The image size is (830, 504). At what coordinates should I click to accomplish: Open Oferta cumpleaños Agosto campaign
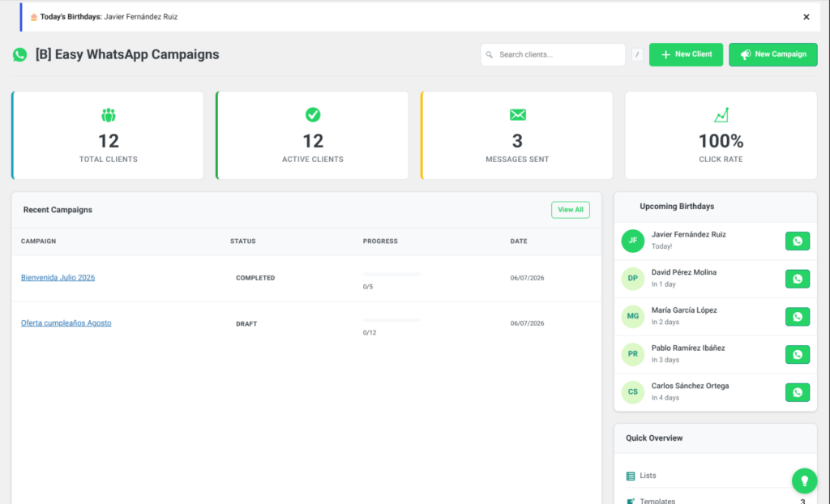[x=66, y=323]
